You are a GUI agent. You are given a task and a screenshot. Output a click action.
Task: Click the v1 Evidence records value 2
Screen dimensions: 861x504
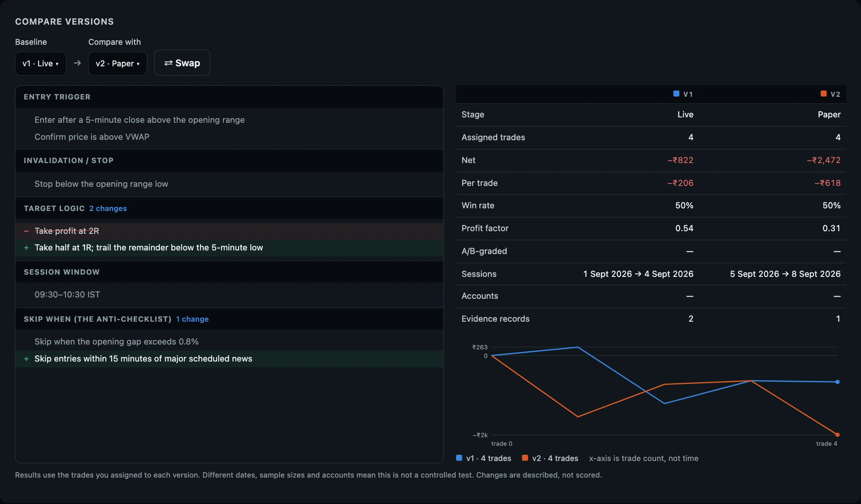(x=691, y=319)
